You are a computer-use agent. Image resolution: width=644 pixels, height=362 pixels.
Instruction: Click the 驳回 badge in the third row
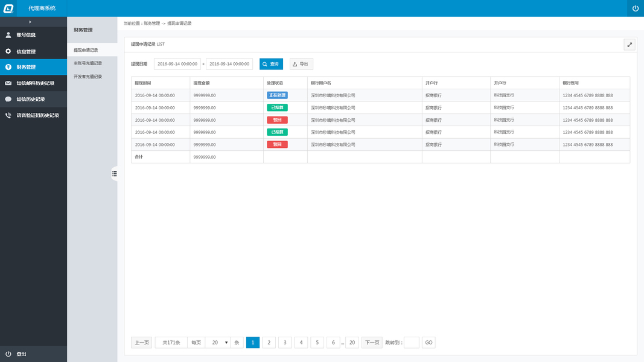pyautogui.click(x=277, y=120)
